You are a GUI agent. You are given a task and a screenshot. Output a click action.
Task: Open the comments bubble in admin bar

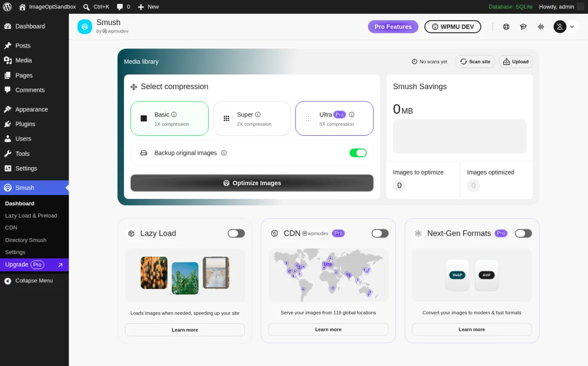(x=120, y=7)
